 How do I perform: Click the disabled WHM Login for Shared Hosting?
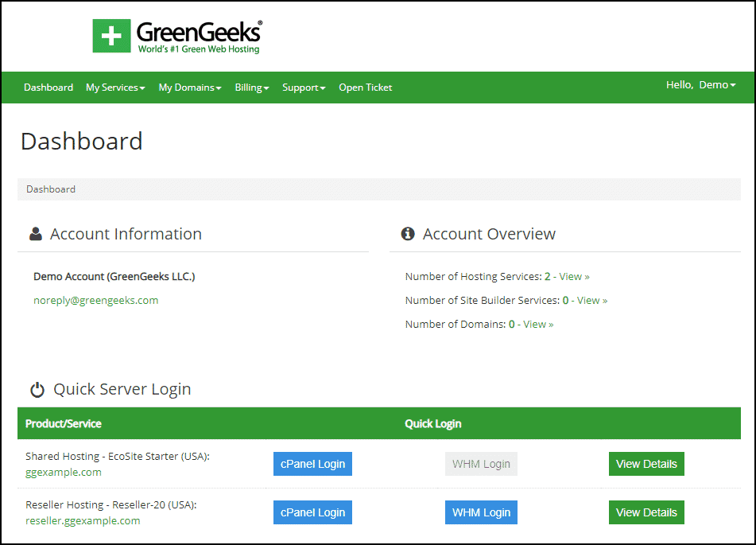click(x=481, y=464)
